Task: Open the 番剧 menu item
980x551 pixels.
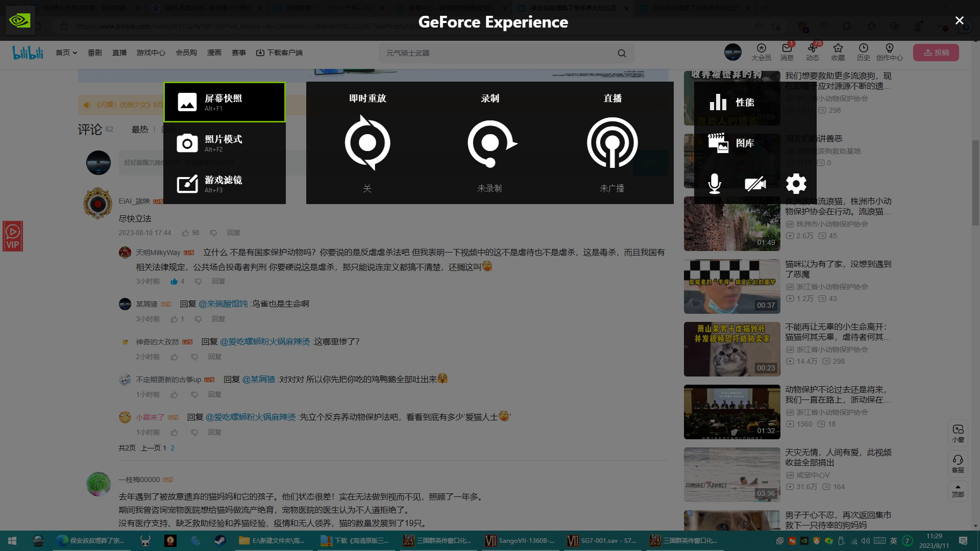Action: 95,53
